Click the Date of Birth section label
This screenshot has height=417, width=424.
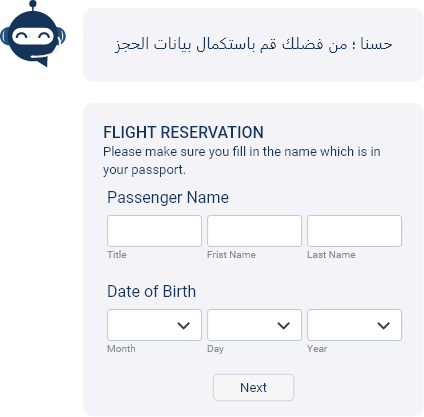coord(151,291)
